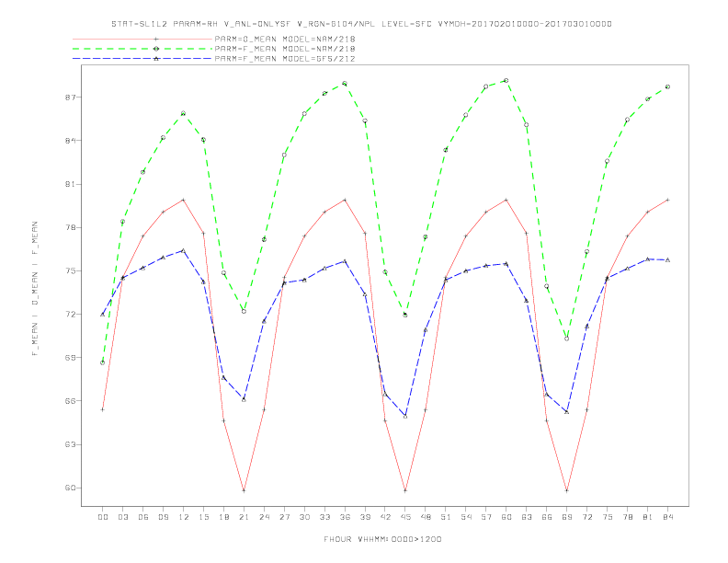Click y-axis tick label 66
Screen dimensions: 728x563
71,401
